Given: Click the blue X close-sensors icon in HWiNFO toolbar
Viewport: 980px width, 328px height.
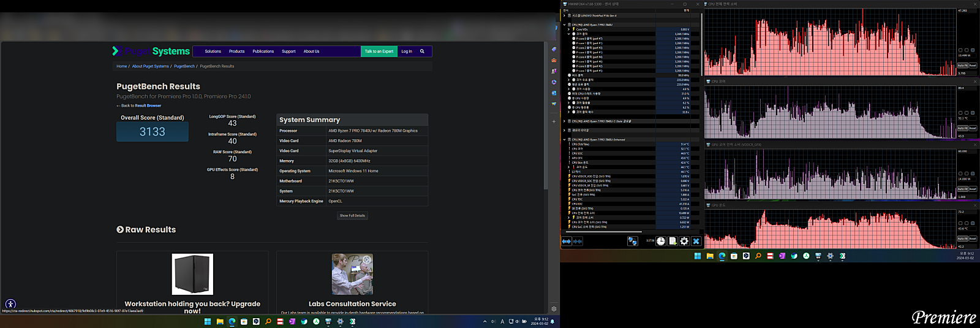Looking at the screenshot, I should pos(696,242).
